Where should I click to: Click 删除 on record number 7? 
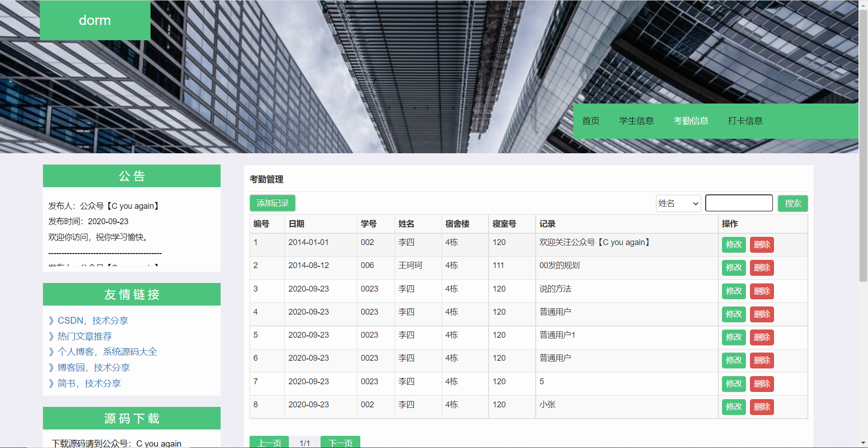[x=762, y=384]
